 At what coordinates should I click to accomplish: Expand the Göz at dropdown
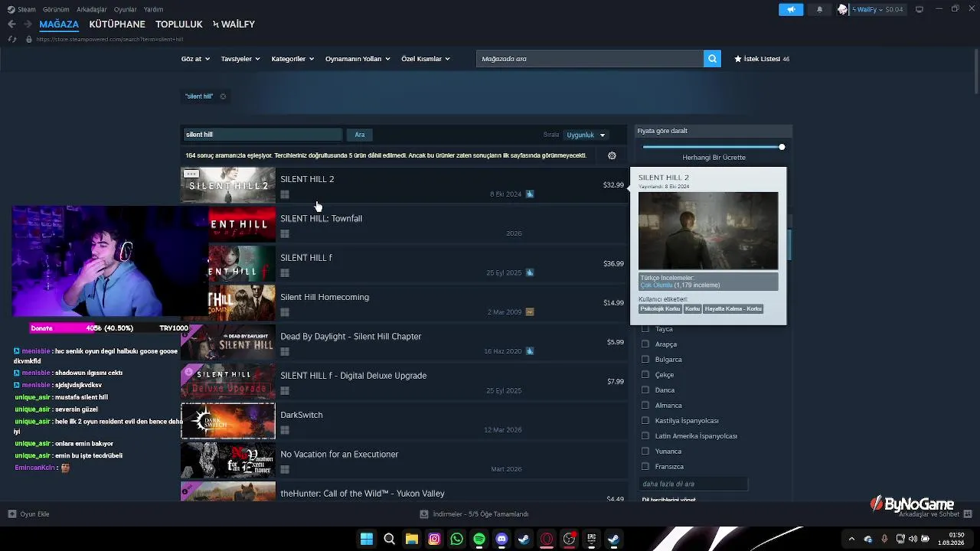point(195,59)
